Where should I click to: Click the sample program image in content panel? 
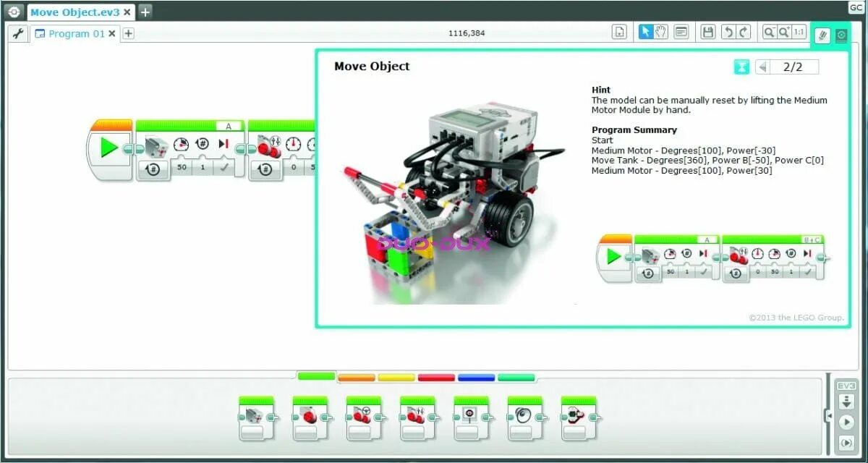point(712,258)
